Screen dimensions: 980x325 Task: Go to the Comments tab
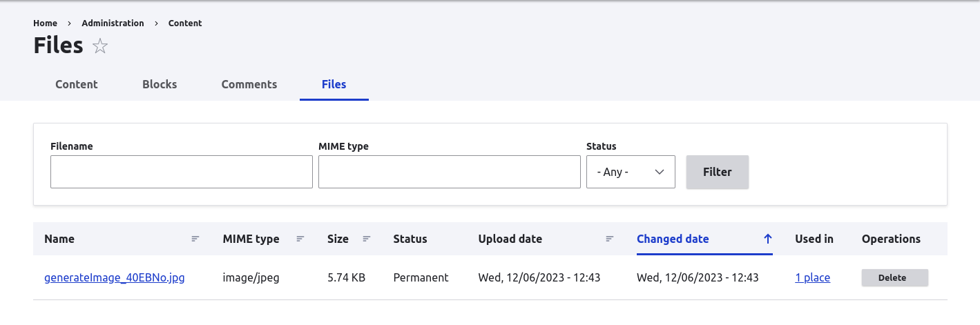tap(249, 84)
